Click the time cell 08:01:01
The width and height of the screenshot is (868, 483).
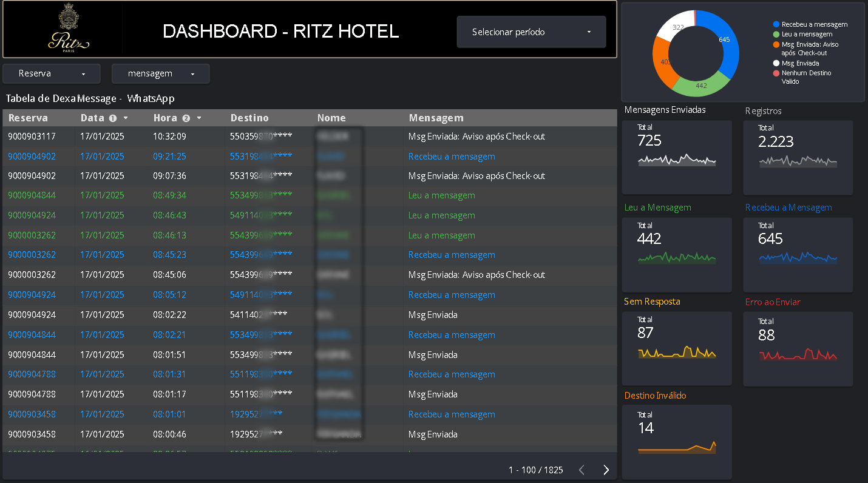(169, 414)
